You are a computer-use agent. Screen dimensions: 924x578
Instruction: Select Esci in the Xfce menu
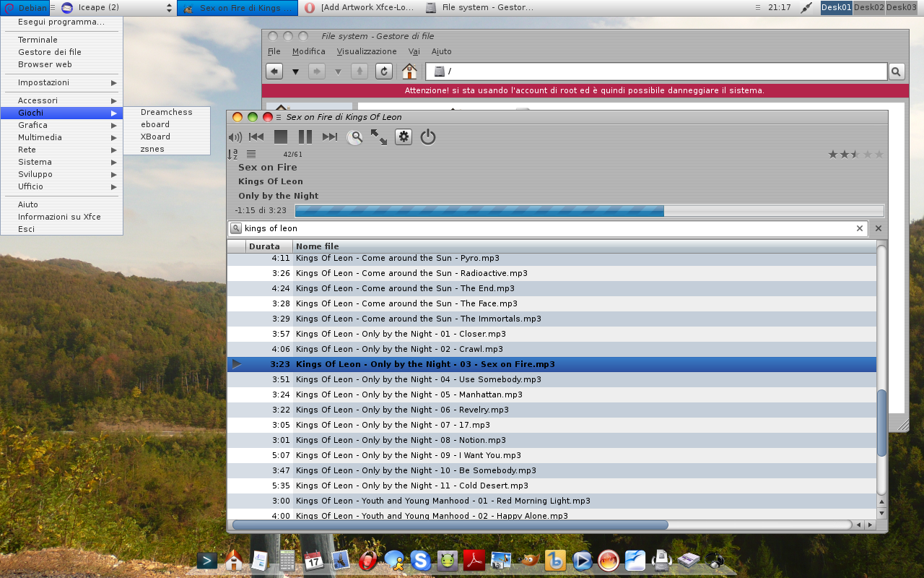[61, 229]
